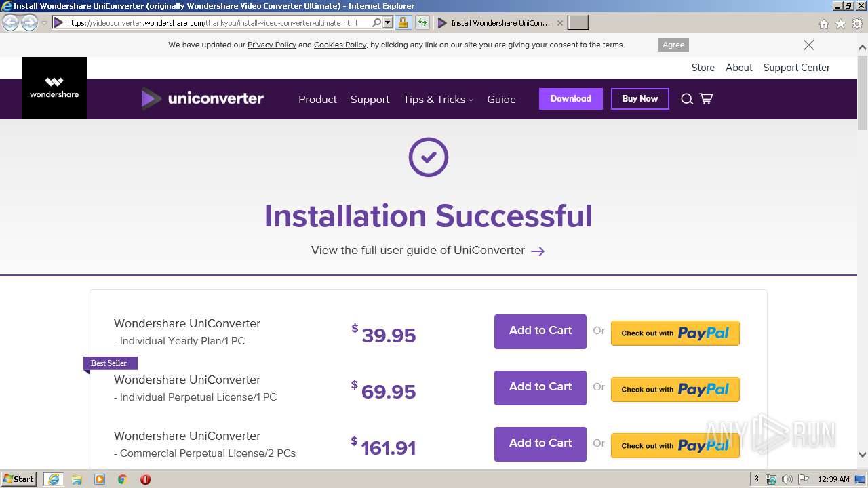The width and height of the screenshot is (868, 488).
Task: Click the UniConverter logo
Action: click(x=202, y=99)
